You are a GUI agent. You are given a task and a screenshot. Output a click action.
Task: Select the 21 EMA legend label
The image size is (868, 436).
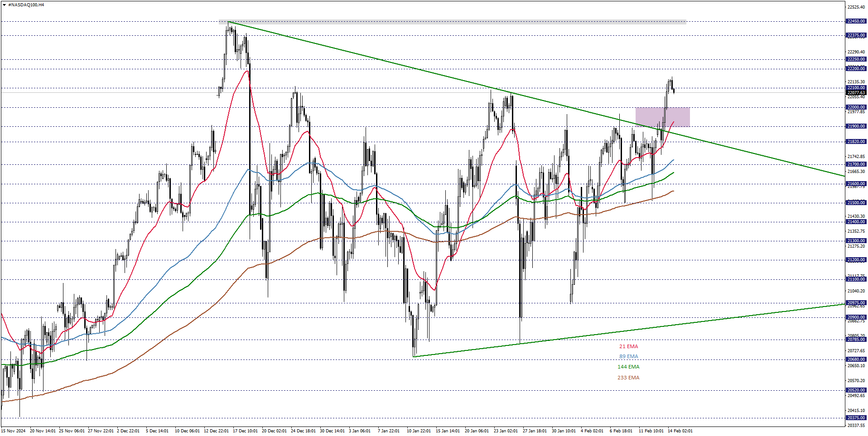coord(628,346)
